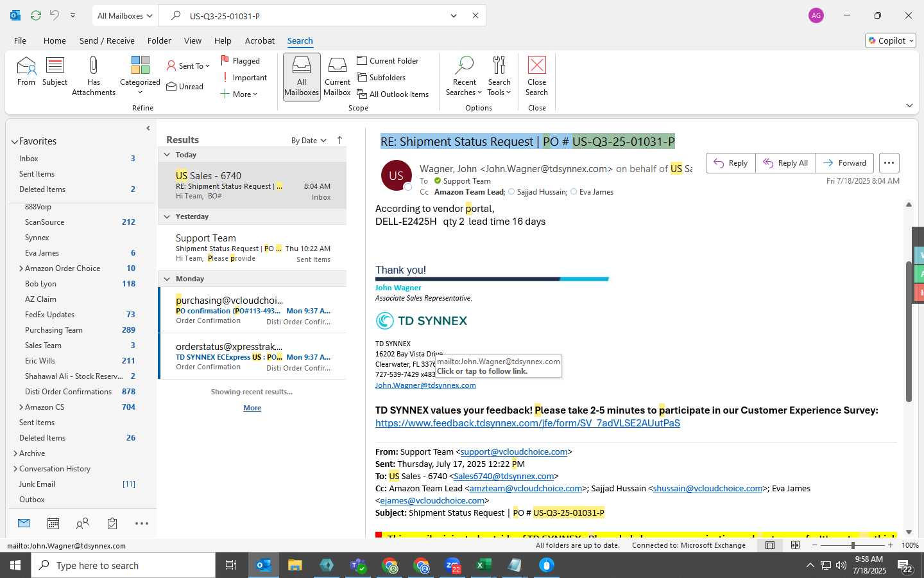This screenshot has height=578, width=924.
Task: Open the Categorized filter menu
Action: click(140, 76)
